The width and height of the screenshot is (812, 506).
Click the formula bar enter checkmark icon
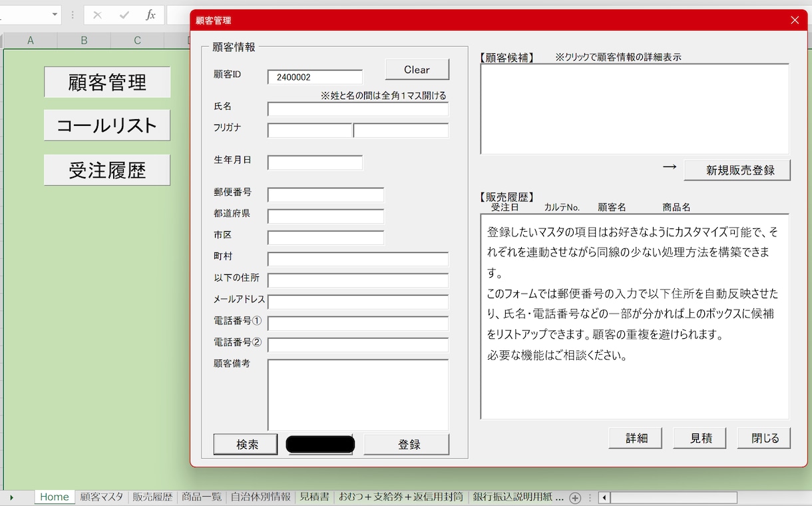click(x=124, y=15)
